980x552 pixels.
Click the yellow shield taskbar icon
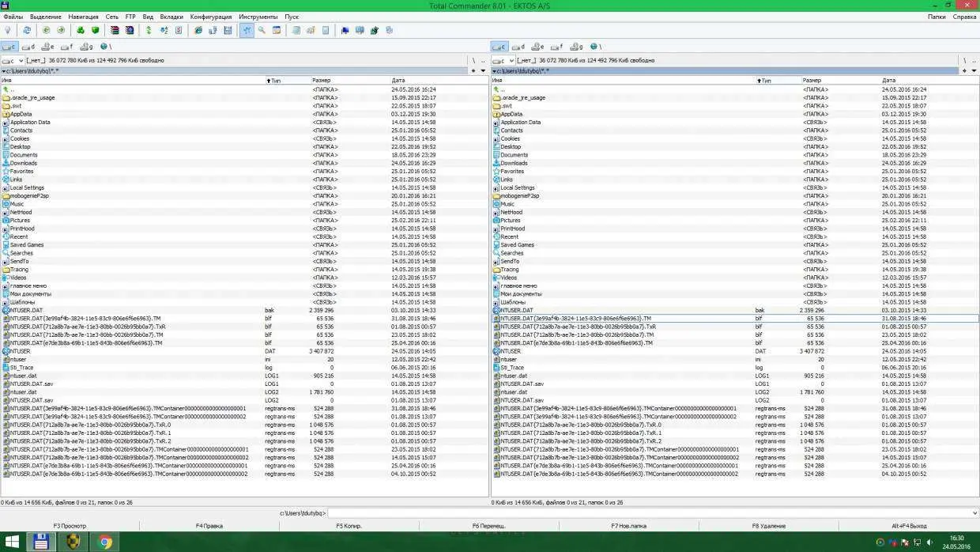tap(73, 543)
